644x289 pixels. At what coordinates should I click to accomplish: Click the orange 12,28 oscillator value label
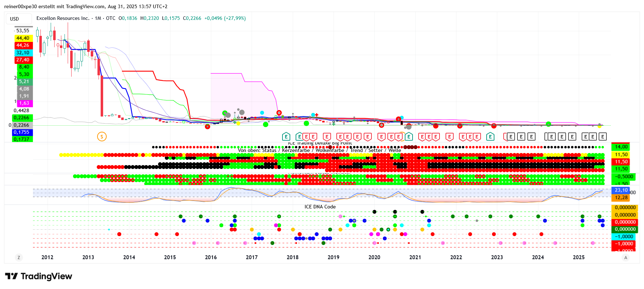tap(621, 197)
